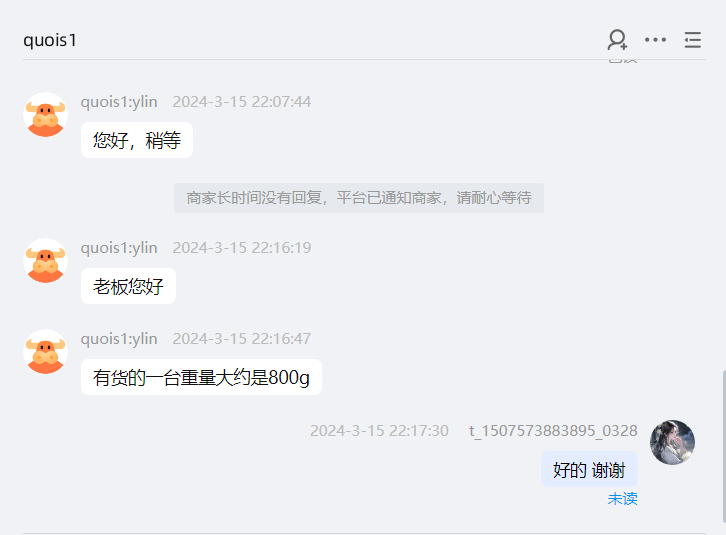Click sender name quois1:ylin at 22:16:47
The image size is (726, 535).
pyautogui.click(x=119, y=339)
